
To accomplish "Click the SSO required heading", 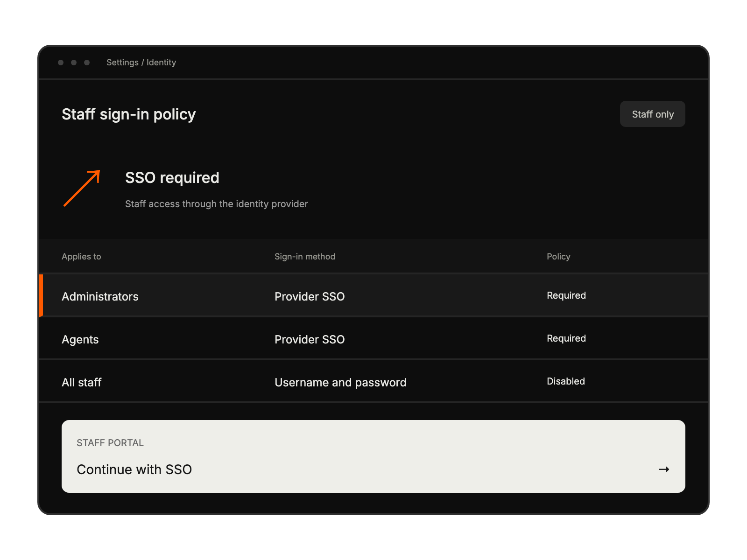I will 172,178.
